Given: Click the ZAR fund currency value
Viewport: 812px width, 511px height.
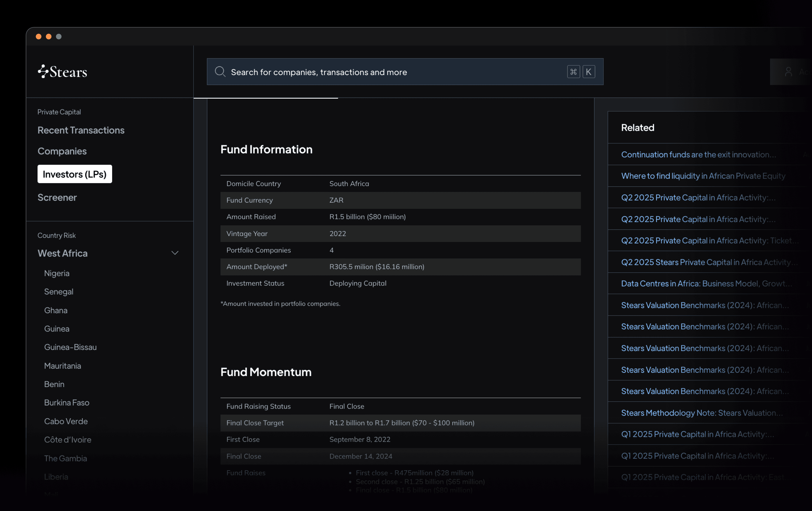Looking at the screenshot, I should 336,200.
